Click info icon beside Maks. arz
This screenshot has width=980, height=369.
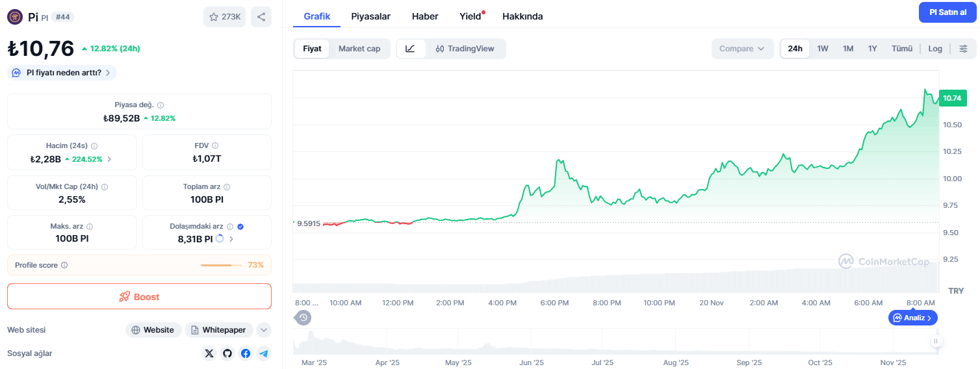90,226
